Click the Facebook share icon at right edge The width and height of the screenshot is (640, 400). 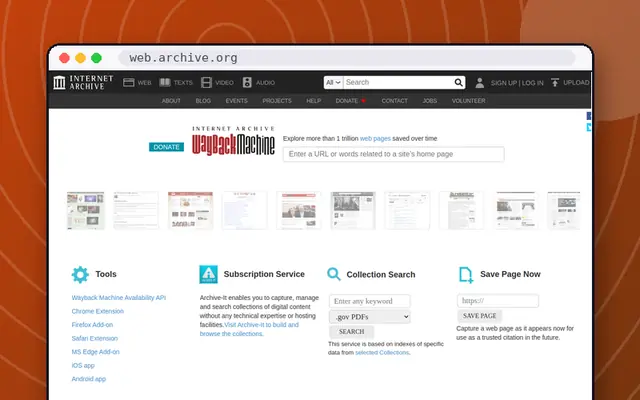tap(589, 116)
